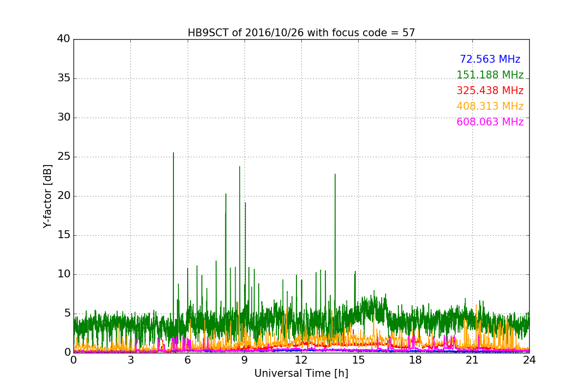Click the y-axis tick label 35
This screenshot has width=588, height=392.
[64, 78]
